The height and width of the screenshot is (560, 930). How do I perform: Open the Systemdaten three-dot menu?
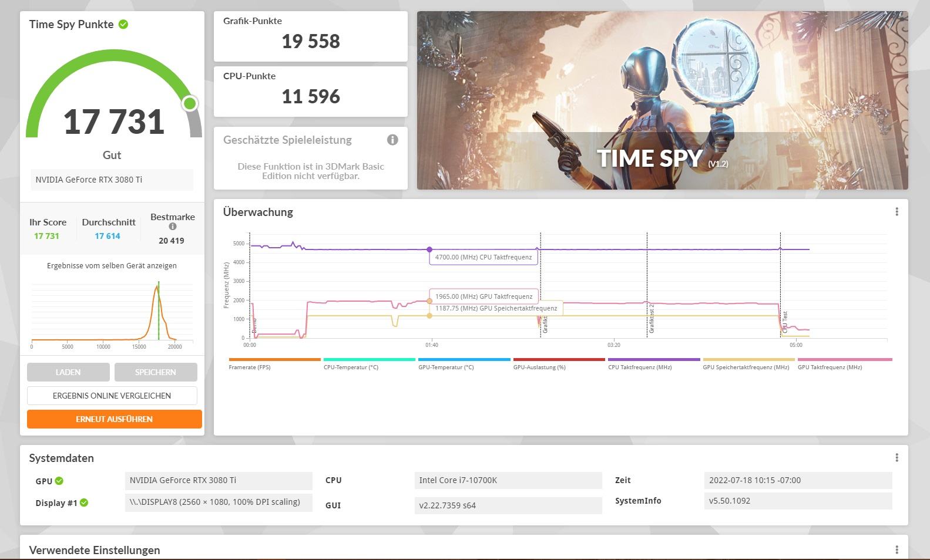point(897,458)
